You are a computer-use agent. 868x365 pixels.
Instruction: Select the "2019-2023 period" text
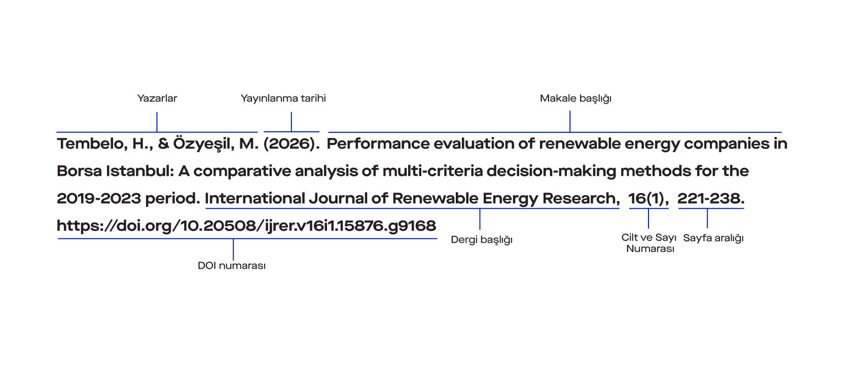coord(128,198)
